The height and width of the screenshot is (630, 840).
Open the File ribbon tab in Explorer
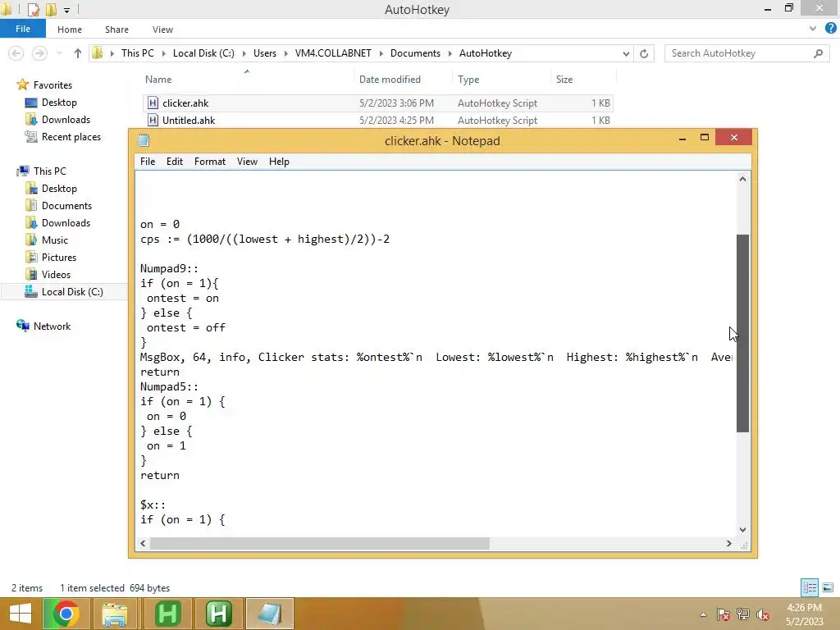22,29
